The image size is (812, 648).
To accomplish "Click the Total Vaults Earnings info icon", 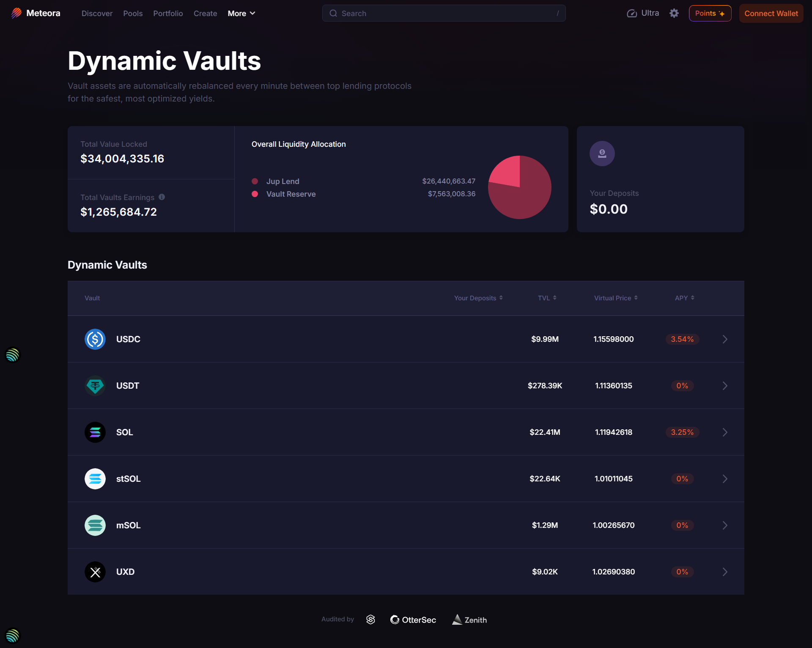I will pyautogui.click(x=162, y=197).
